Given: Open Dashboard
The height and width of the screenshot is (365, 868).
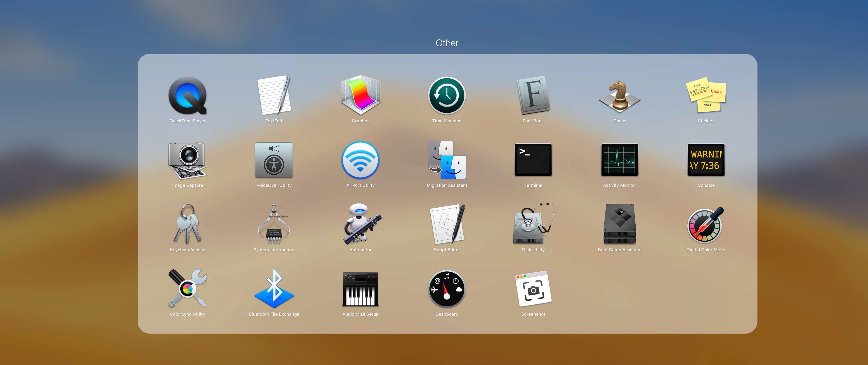Looking at the screenshot, I should [x=447, y=289].
